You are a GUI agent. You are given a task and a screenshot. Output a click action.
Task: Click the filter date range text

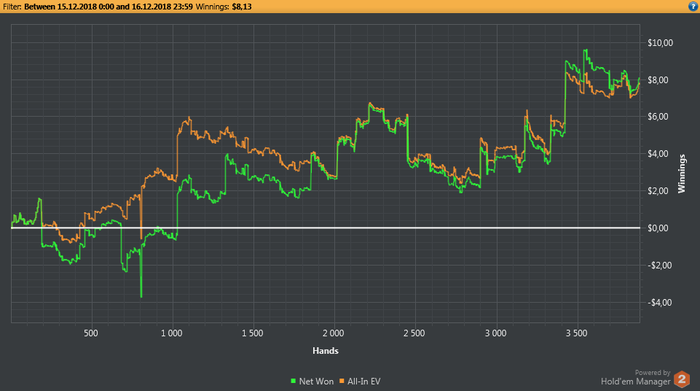click(x=108, y=7)
